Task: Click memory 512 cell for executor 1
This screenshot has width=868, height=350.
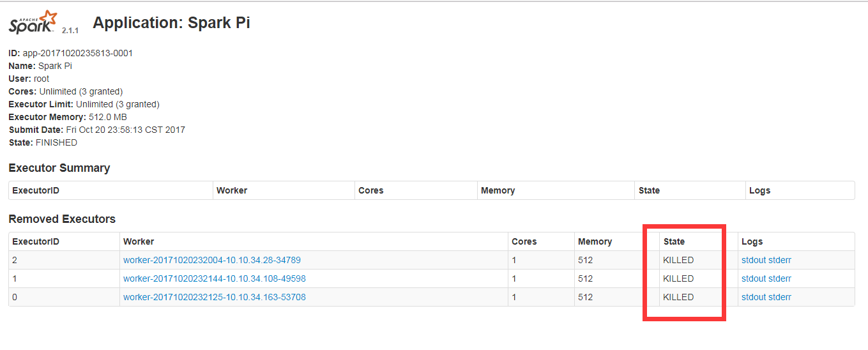Action: pos(616,278)
